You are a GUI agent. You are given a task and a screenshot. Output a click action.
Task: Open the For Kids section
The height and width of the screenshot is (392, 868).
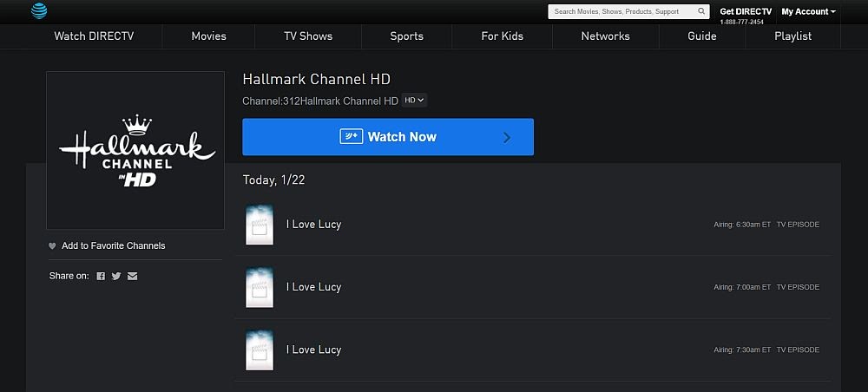point(502,36)
